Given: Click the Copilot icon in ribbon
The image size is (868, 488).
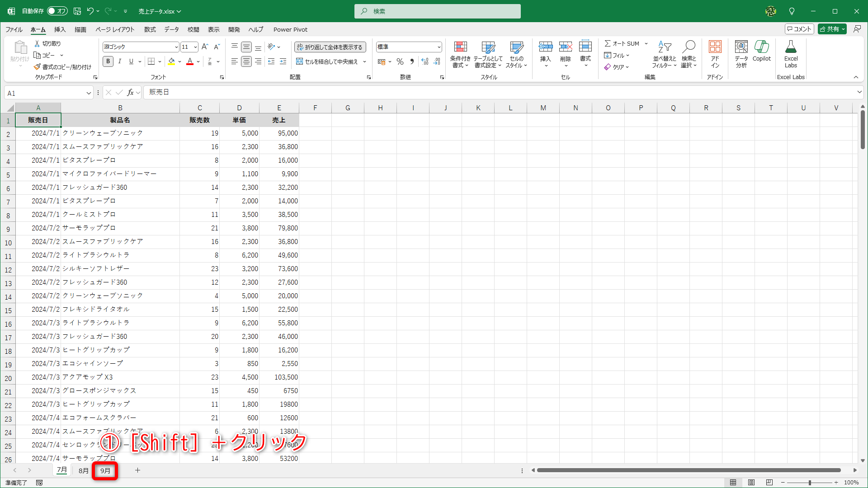Looking at the screenshot, I should [761, 47].
